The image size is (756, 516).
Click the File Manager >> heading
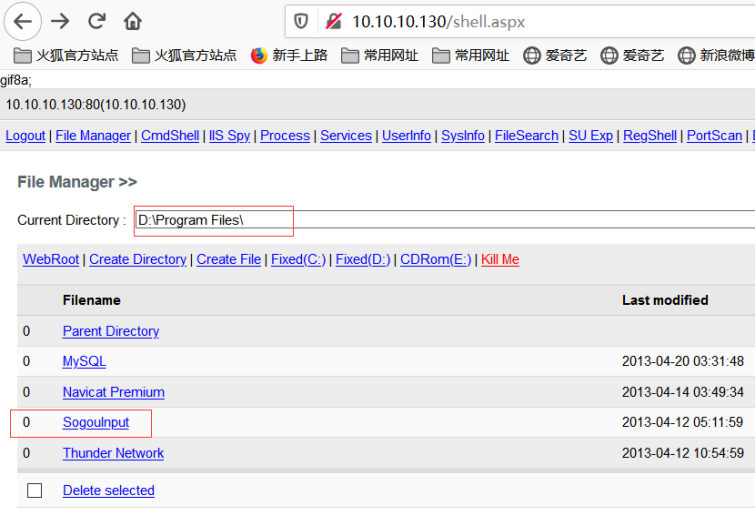pyautogui.click(x=77, y=182)
